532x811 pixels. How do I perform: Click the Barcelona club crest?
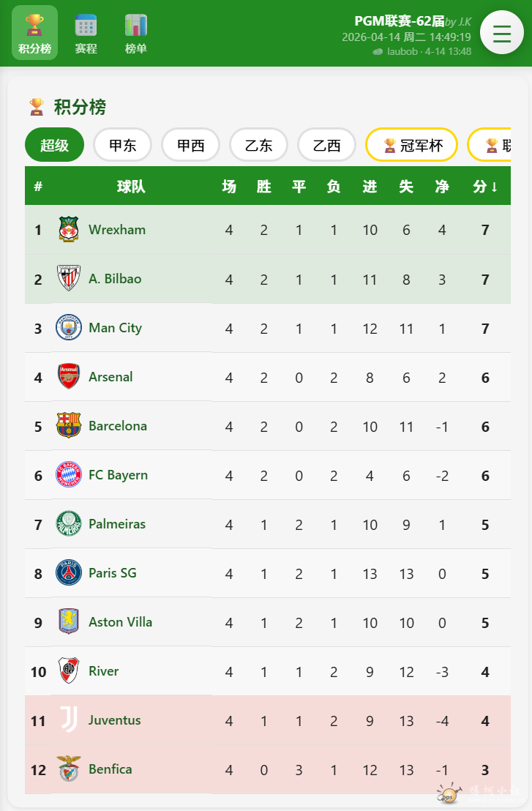click(69, 426)
